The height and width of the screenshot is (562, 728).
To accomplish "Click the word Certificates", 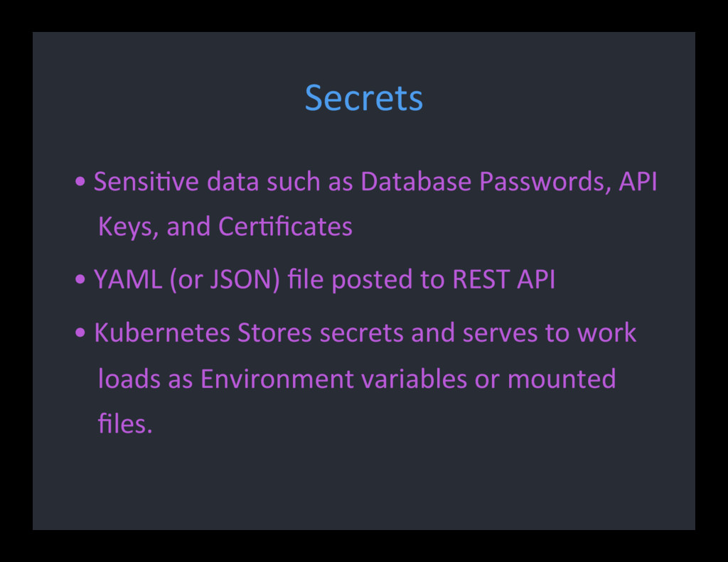I will point(285,227).
